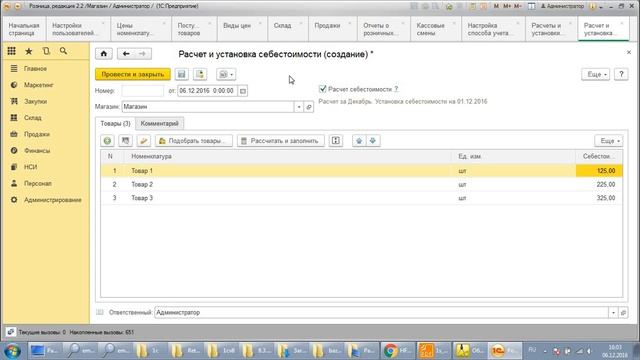Toggle the Расчет себестоимости checkbox
Viewport: 640px width, 360px height.
click(323, 89)
